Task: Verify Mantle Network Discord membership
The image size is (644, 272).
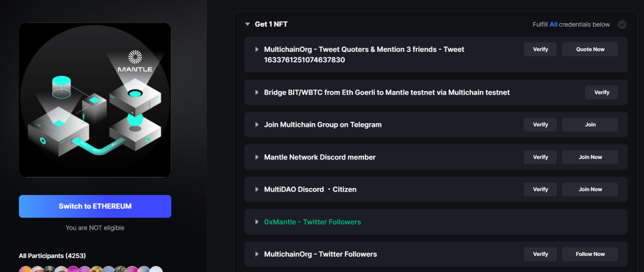Action: pos(540,157)
